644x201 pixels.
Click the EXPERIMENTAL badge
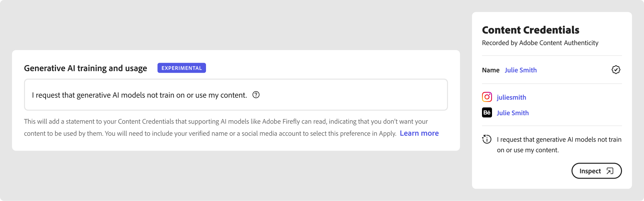click(x=182, y=68)
